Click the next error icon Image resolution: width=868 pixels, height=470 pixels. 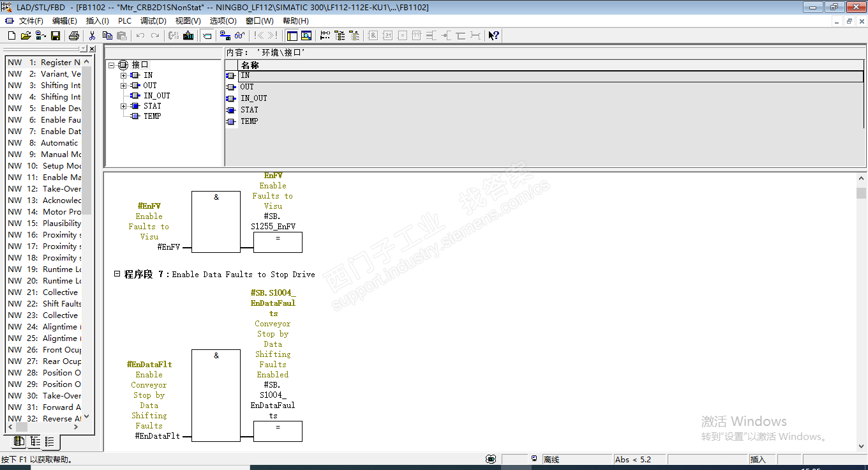tap(273, 36)
